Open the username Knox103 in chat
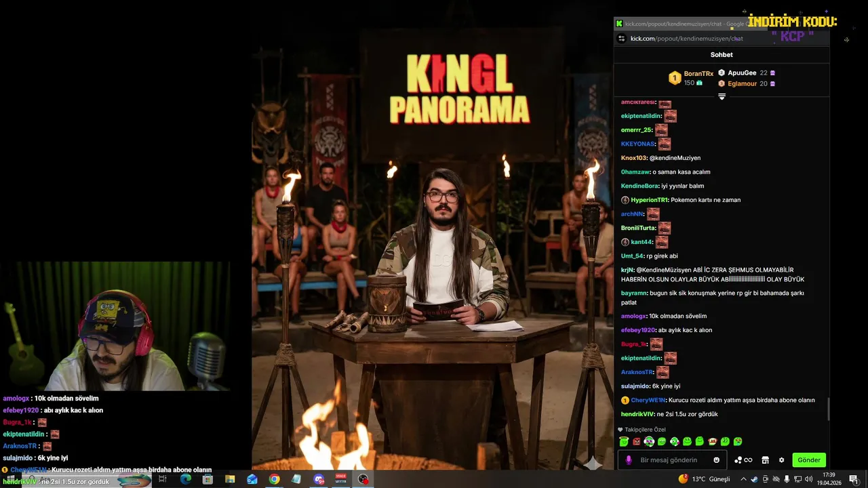This screenshot has height=488, width=868. click(x=634, y=158)
